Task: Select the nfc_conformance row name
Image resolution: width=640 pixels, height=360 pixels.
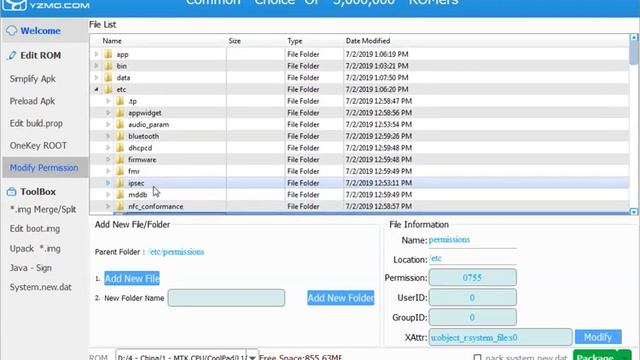Action: pos(156,207)
